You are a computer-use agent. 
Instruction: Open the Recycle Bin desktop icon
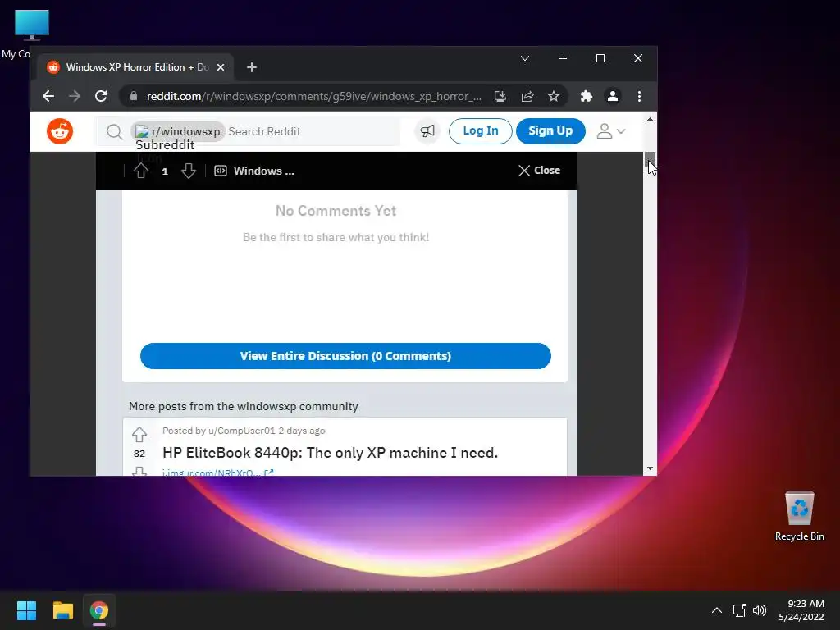(x=799, y=516)
